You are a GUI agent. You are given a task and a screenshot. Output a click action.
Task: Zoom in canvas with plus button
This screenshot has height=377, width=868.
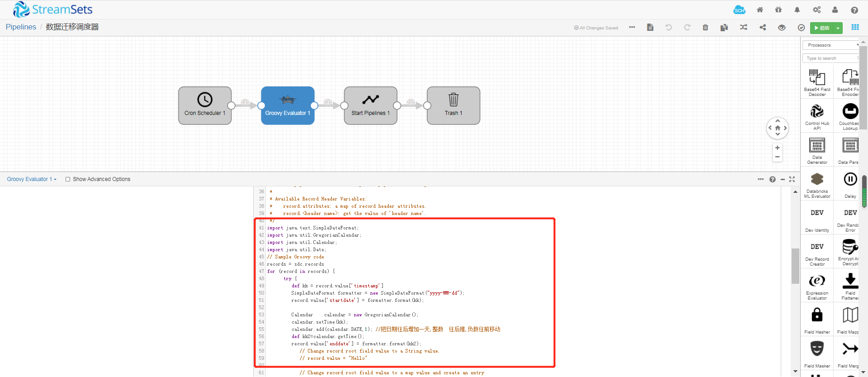pyautogui.click(x=777, y=148)
